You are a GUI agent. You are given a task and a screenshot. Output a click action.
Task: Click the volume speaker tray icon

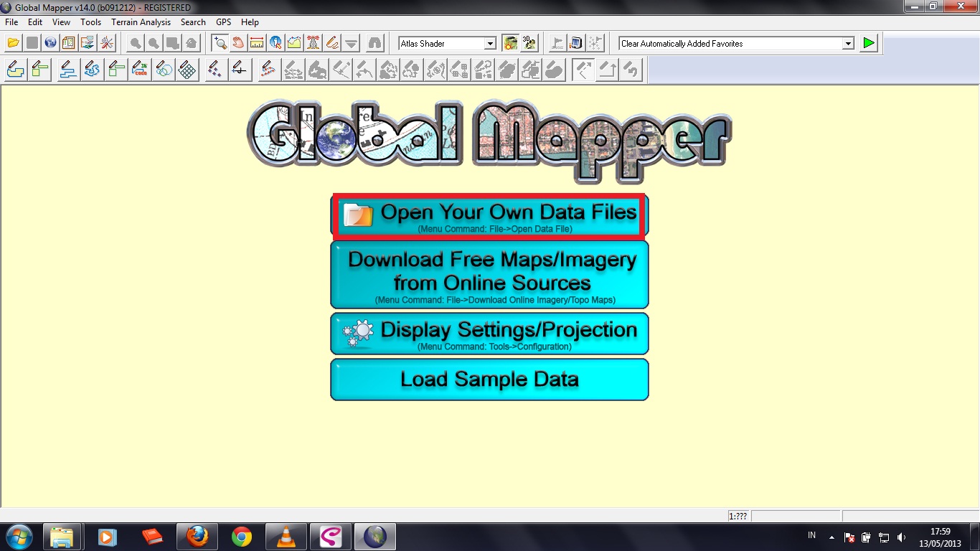[901, 537]
